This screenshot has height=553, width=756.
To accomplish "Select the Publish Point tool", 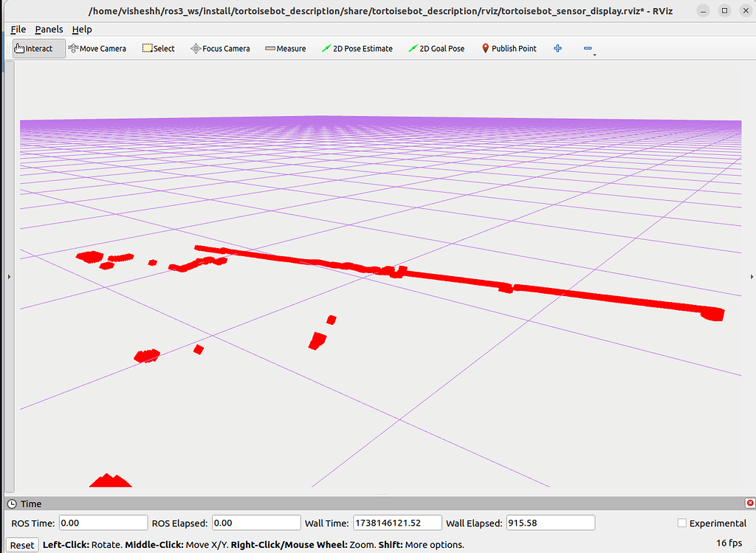I will coord(509,48).
